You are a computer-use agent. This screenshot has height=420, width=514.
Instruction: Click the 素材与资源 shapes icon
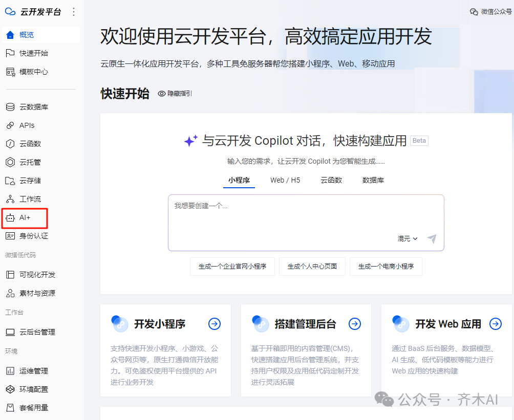10,293
